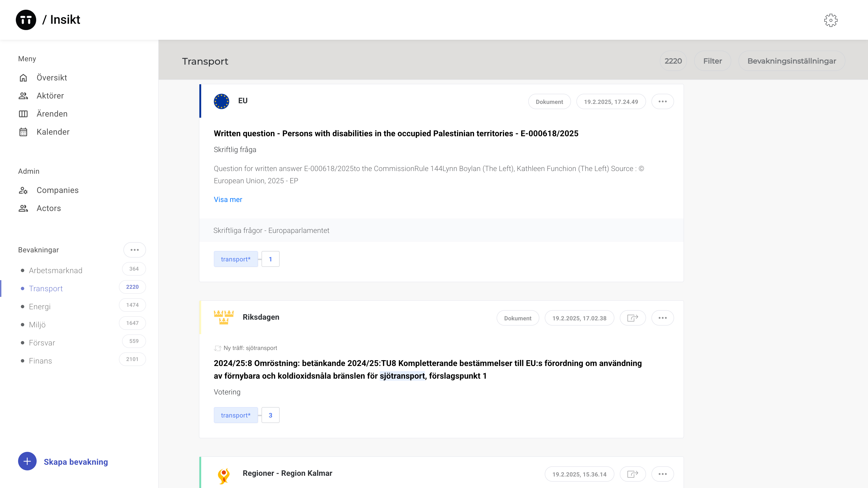Screen dimensions: 868x488
Task: Go to Översikt in the menu
Action: point(52,78)
